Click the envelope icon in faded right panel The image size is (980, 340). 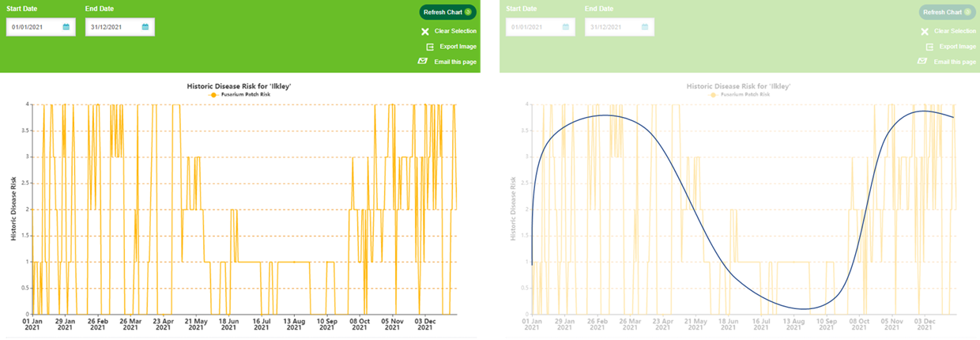922,61
